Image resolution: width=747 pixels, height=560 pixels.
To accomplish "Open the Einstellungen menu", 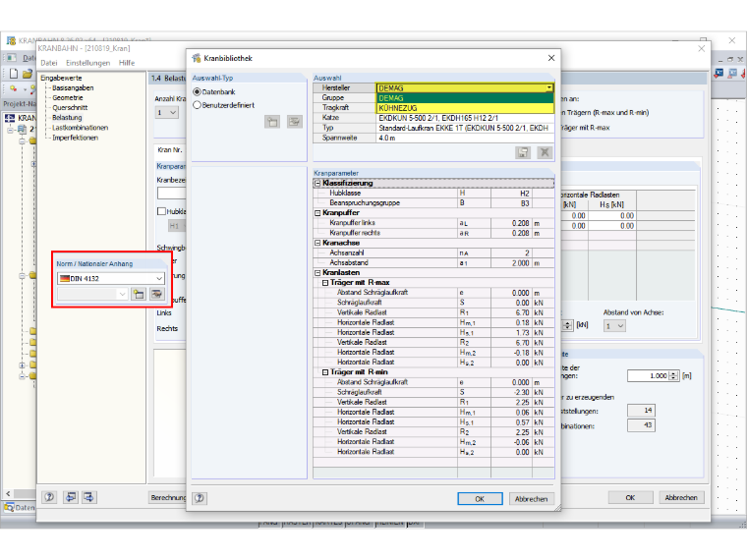I will coord(88,63).
